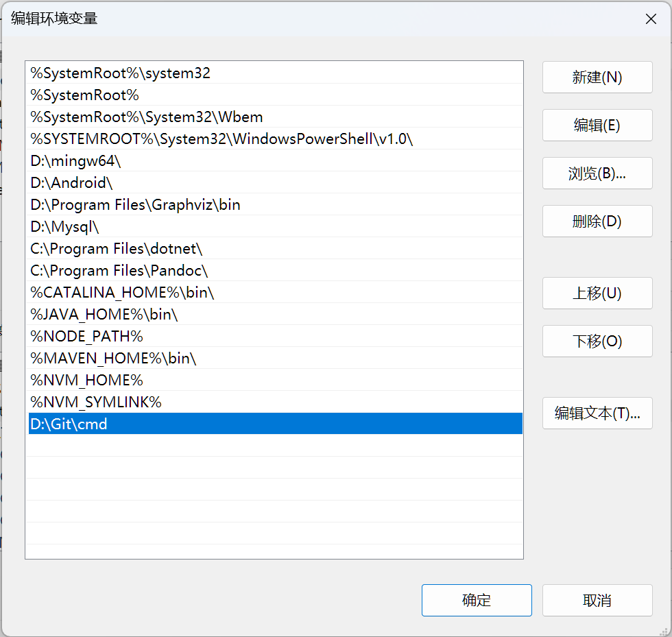Click the highlighted D:\Git\cmd entry

69,424
